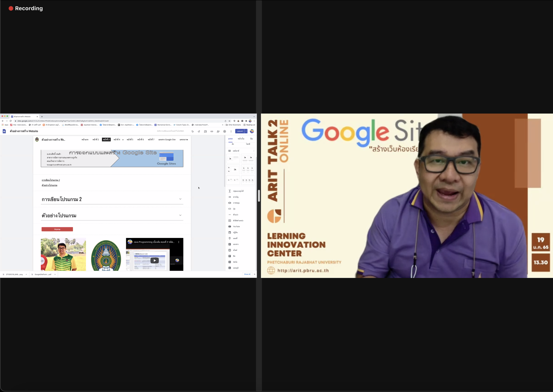Image resolution: width=553 pixels, height=392 pixels.
Task: Select หน้าที่ 3 in site navigation
Action: coord(106,139)
